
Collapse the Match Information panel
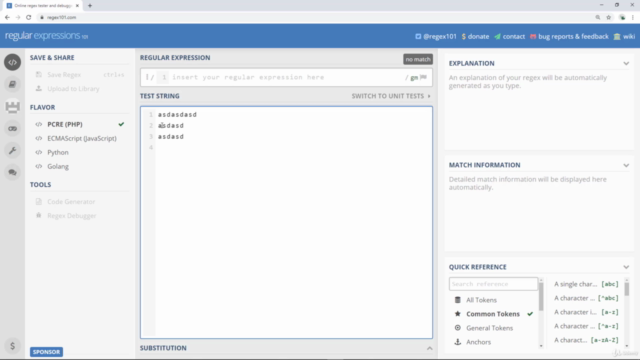(626, 165)
